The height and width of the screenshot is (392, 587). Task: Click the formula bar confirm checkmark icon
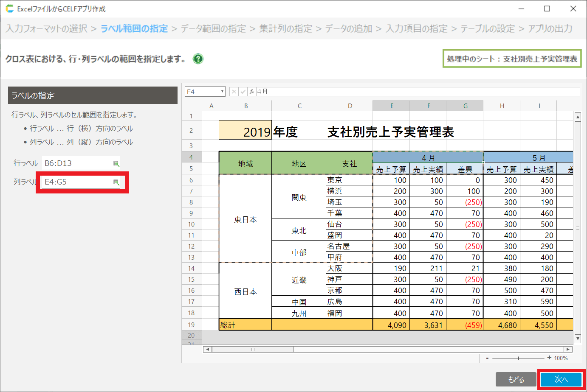[x=243, y=92]
